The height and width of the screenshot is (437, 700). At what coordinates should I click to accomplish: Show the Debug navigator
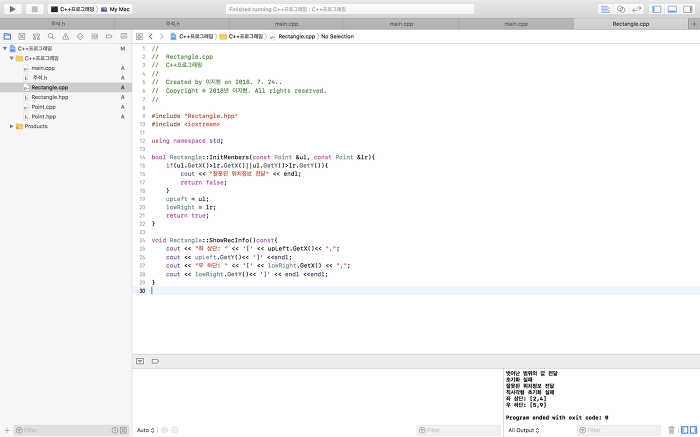click(x=95, y=37)
